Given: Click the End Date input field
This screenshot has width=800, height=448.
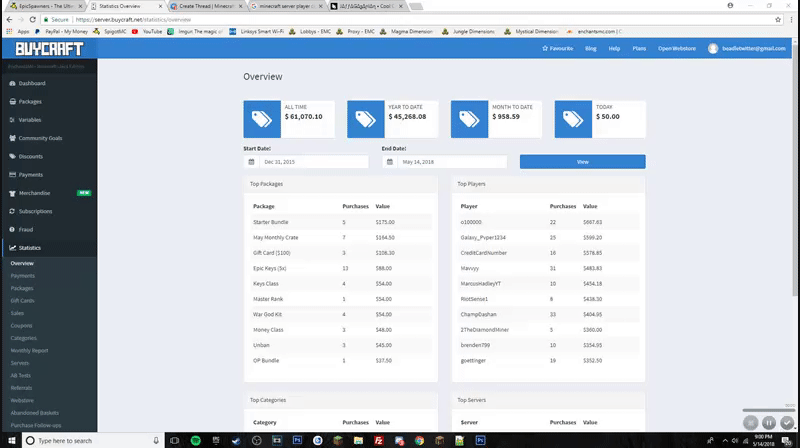Looking at the screenshot, I should [x=452, y=162].
